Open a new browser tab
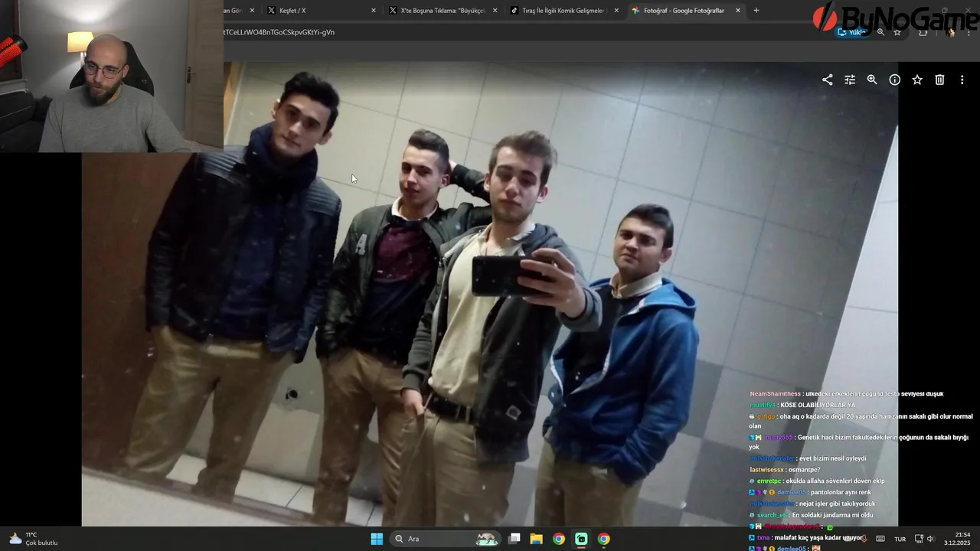 coord(756,11)
